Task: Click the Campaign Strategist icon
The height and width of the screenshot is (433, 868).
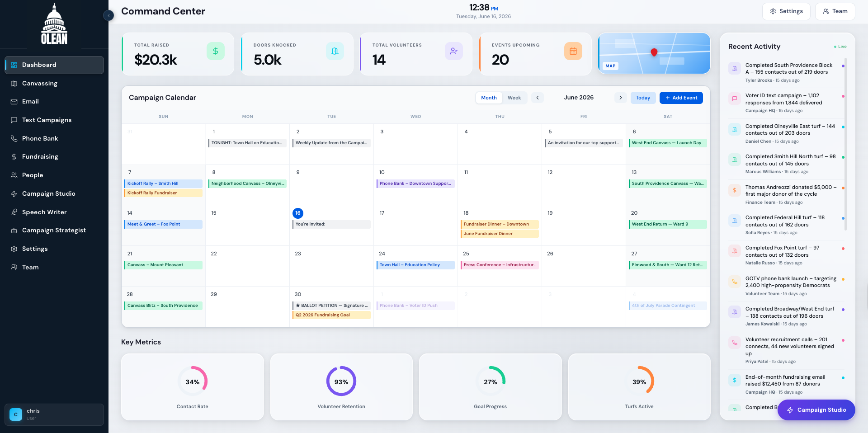Action: [x=14, y=231]
